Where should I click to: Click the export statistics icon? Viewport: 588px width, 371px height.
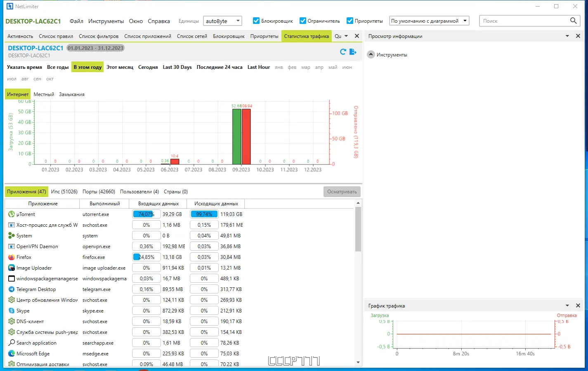click(353, 52)
